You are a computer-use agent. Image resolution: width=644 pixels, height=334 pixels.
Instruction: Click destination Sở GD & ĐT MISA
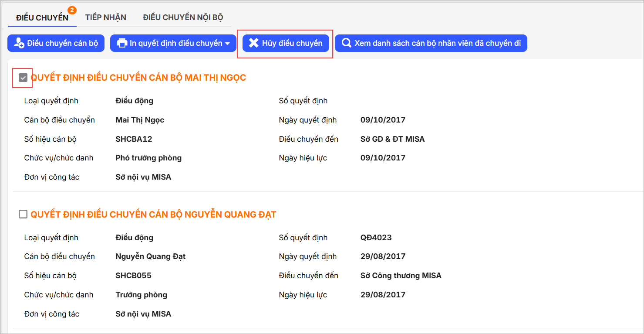point(392,139)
